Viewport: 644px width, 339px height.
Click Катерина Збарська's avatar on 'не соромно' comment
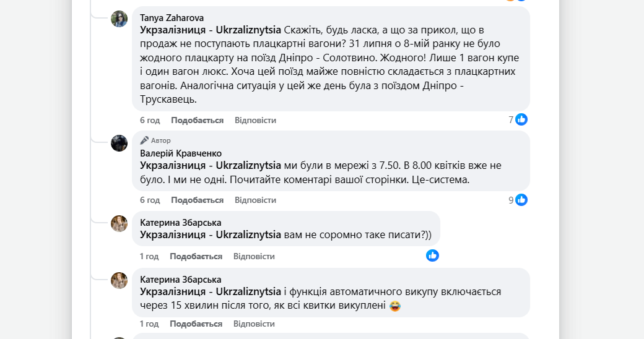pos(119,223)
